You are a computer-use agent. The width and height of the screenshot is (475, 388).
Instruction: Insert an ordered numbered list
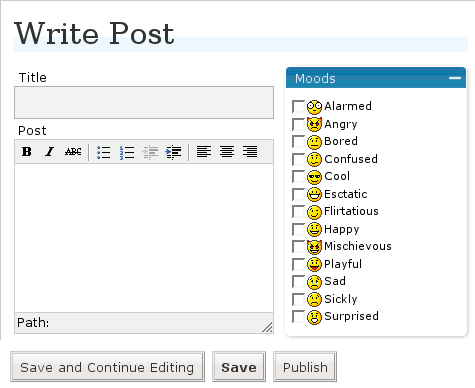pos(127,152)
